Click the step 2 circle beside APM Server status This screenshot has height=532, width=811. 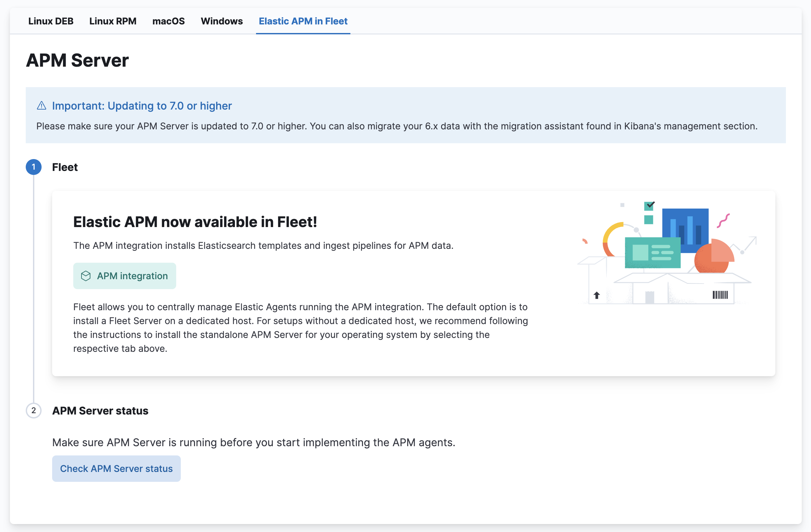pos(33,411)
